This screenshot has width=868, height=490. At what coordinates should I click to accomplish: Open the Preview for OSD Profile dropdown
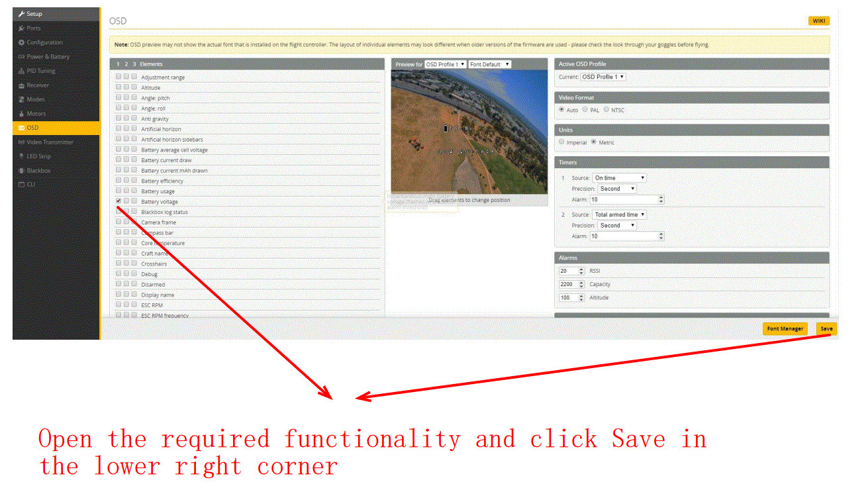pos(446,64)
